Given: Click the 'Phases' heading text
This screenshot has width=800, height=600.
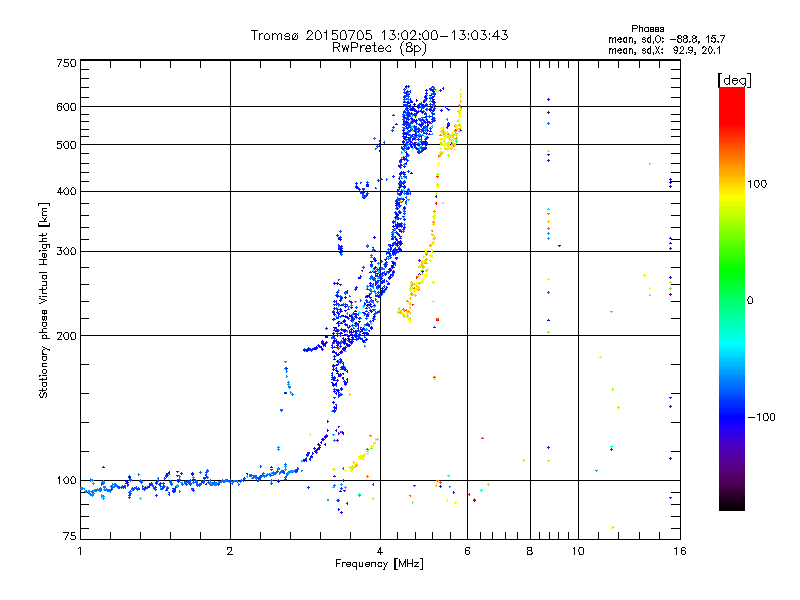Looking at the screenshot, I should point(647,29).
